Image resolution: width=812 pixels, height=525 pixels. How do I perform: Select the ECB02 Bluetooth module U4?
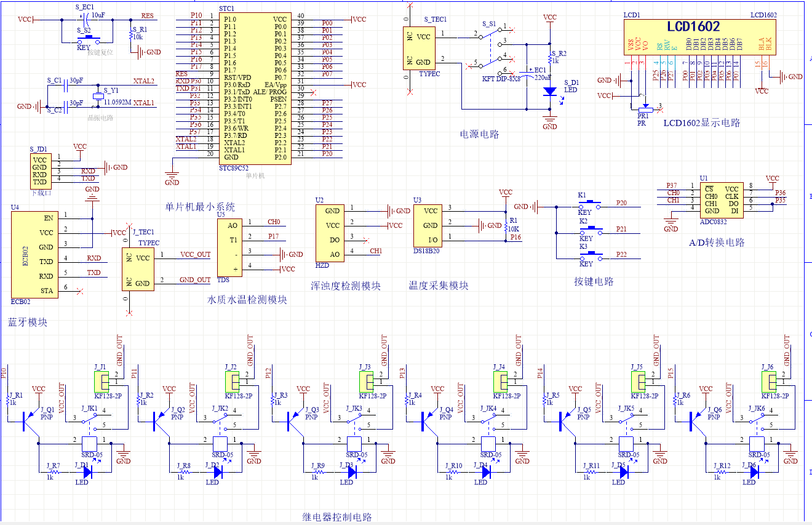(34, 255)
